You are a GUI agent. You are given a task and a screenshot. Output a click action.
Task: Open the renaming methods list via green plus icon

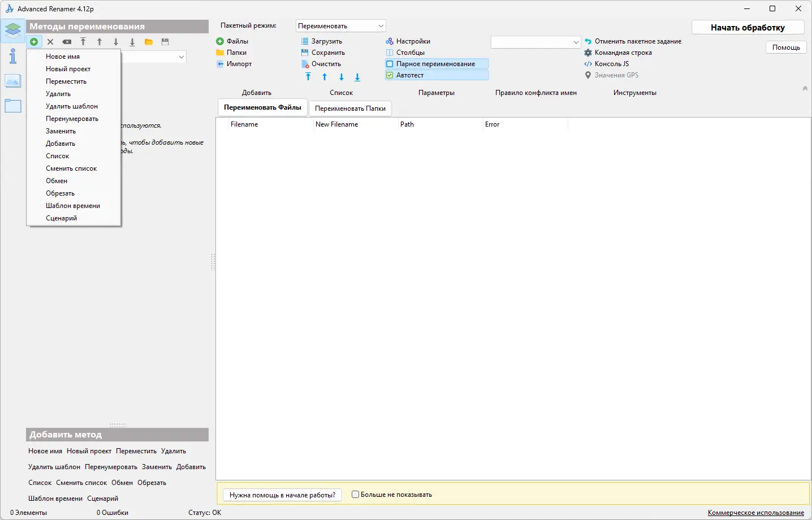[34, 41]
